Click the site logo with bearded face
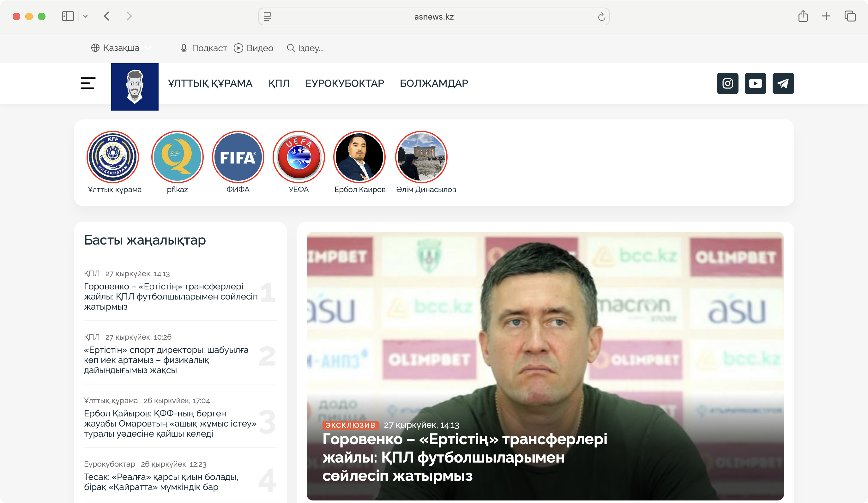Image resolution: width=868 pixels, height=503 pixels. coord(135,87)
